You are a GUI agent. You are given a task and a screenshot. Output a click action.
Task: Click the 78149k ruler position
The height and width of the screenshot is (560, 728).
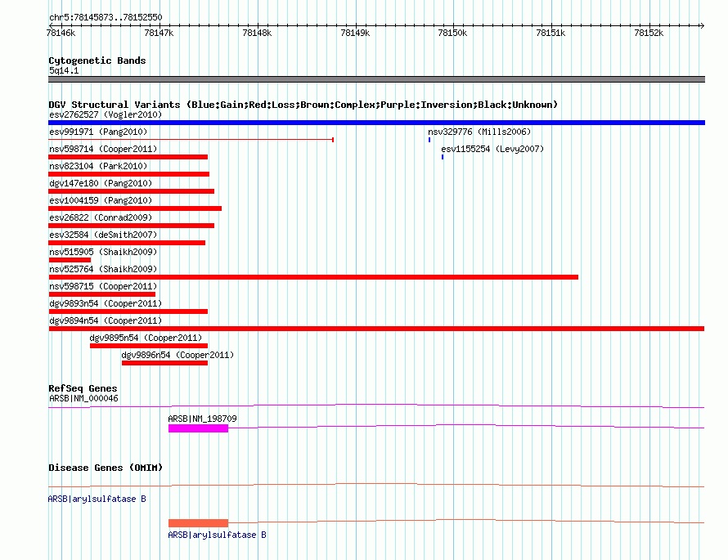coord(355,33)
